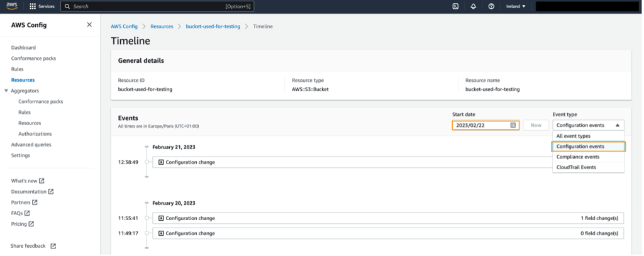Click the '1 field change(s)' text
The width and height of the screenshot is (644, 256).
pyautogui.click(x=599, y=218)
